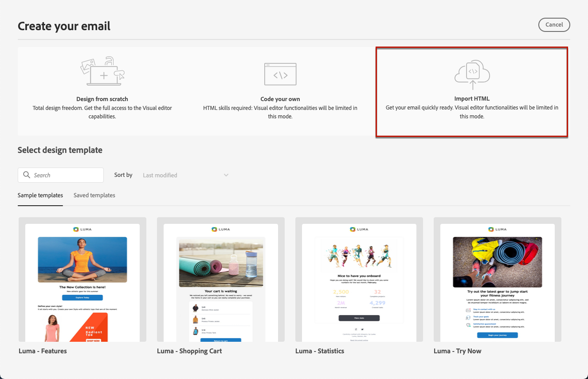Image resolution: width=588 pixels, height=379 pixels.
Task: Open the Last modified sort dropdown
Action: [185, 175]
